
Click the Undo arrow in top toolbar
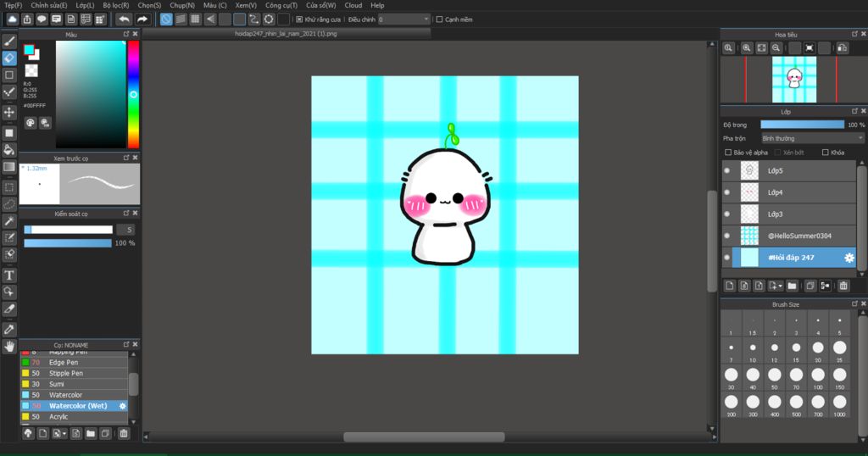[x=124, y=19]
